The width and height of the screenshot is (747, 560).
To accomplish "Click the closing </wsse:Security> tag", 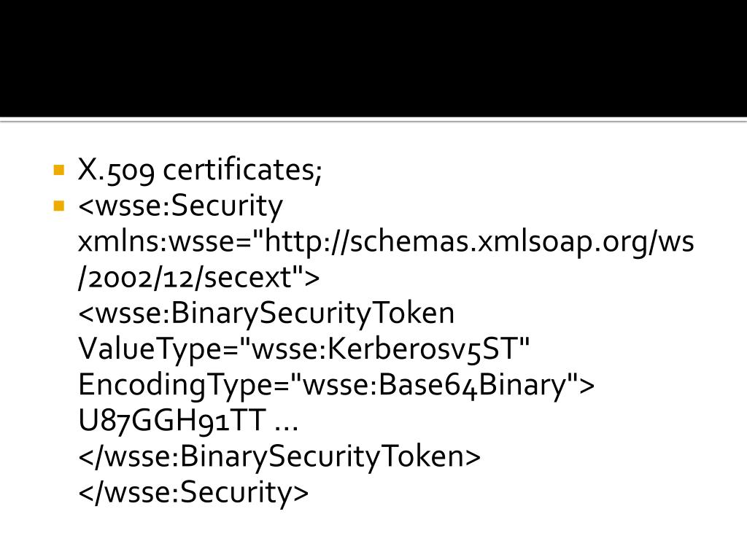I will coord(193,492).
